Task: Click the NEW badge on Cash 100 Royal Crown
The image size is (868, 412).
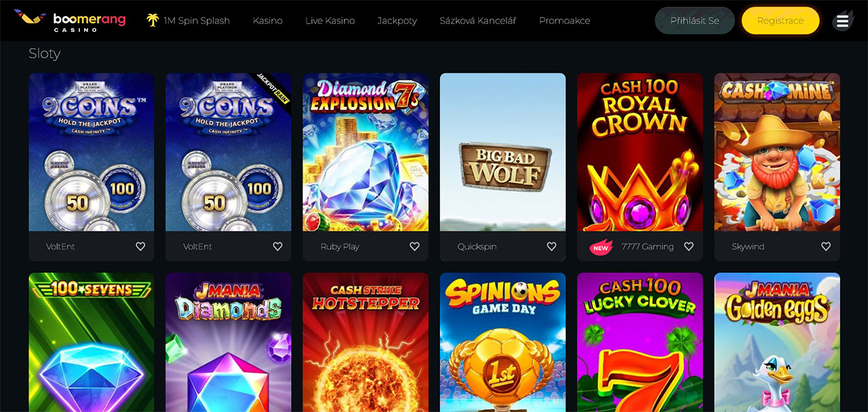Action: (x=601, y=247)
